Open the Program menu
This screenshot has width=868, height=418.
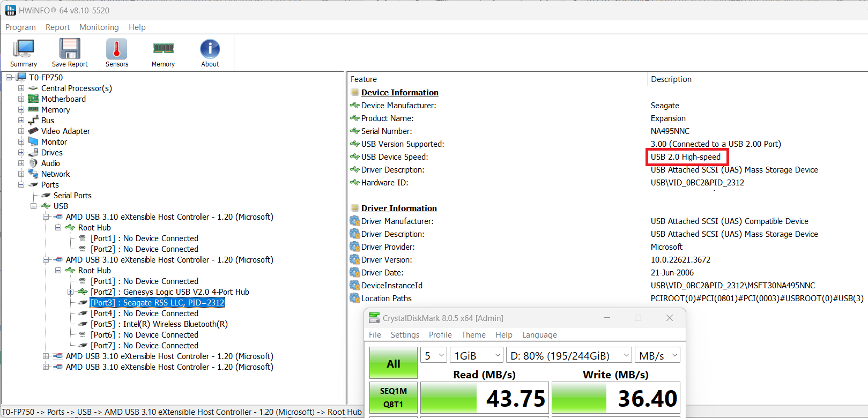(20, 27)
